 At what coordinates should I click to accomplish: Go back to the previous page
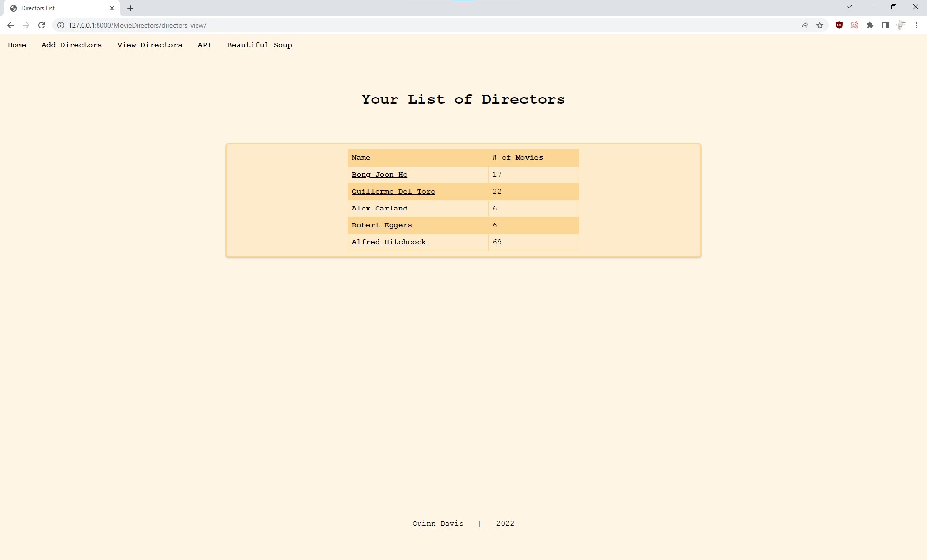pos(11,25)
